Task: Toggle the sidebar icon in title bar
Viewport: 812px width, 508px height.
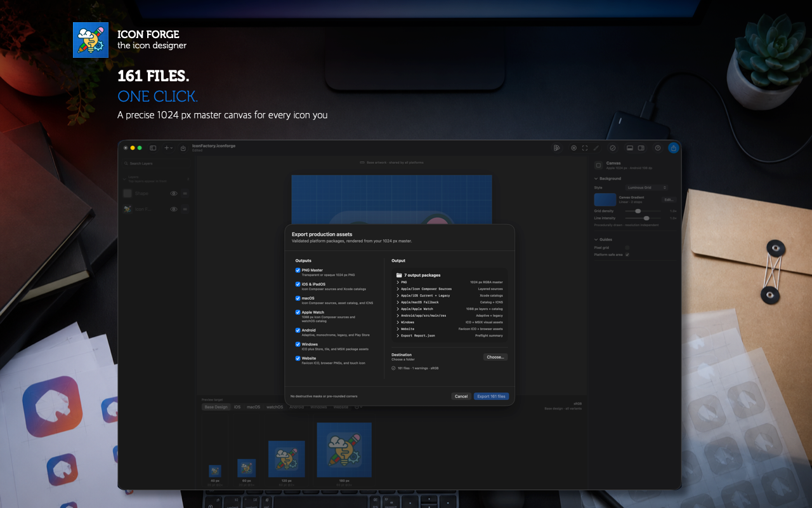Action: coord(153,148)
